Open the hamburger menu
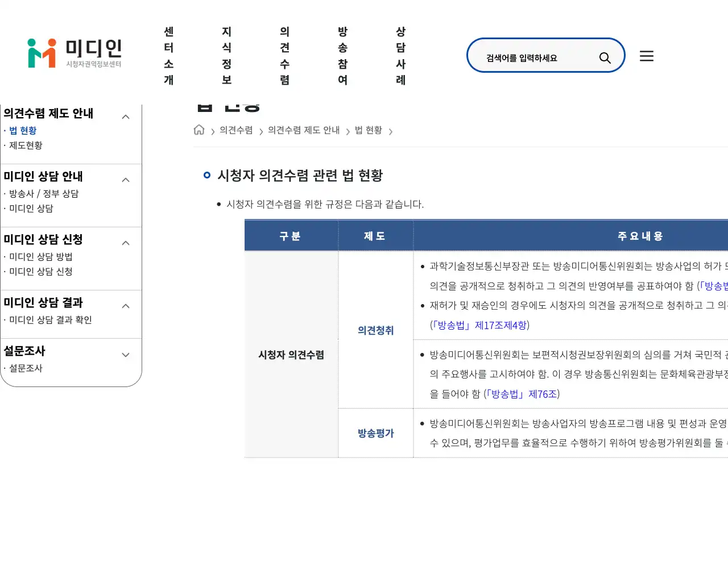Image resolution: width=728 pixels, height=582 pixels. [647, 56]
